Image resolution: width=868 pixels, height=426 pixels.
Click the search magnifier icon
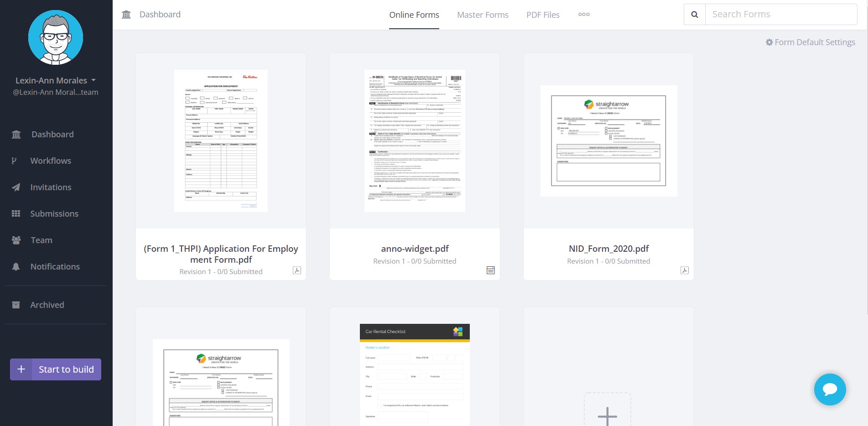pyautogui.click(x=694, y=15)
